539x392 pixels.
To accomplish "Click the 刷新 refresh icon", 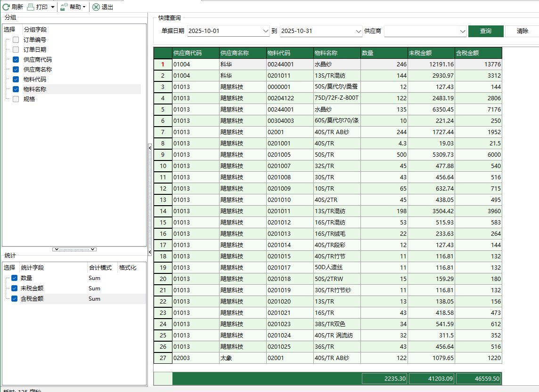I will coord(6,7).
